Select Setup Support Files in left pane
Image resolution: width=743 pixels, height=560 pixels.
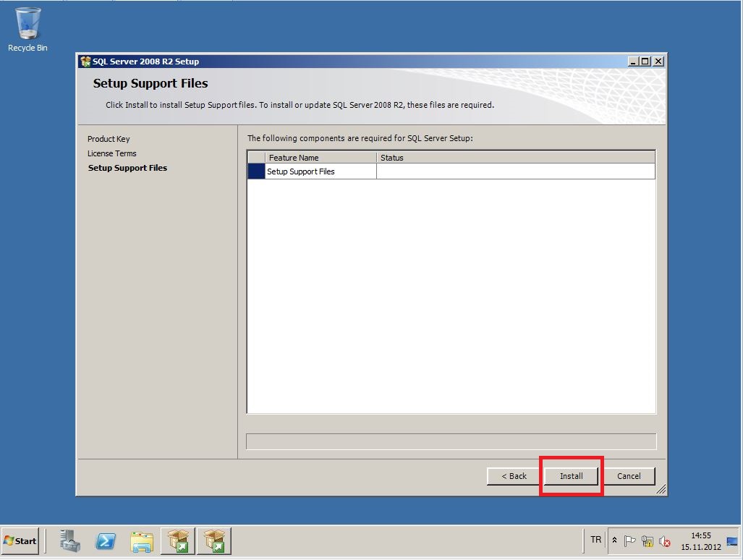[x=127, y=168]
